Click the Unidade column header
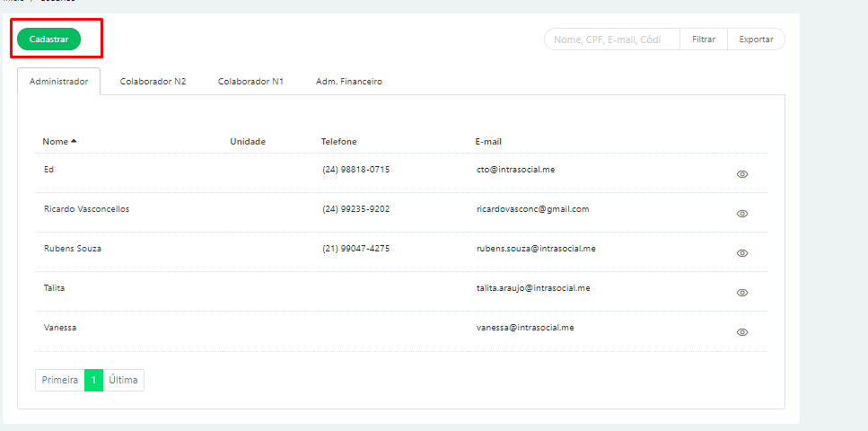 [248, 142]
